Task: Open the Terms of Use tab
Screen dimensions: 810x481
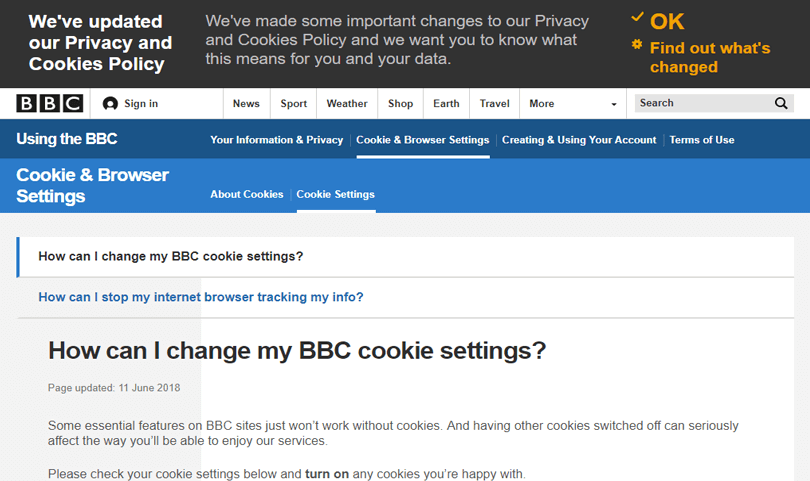Action: [x=702, y=140]
